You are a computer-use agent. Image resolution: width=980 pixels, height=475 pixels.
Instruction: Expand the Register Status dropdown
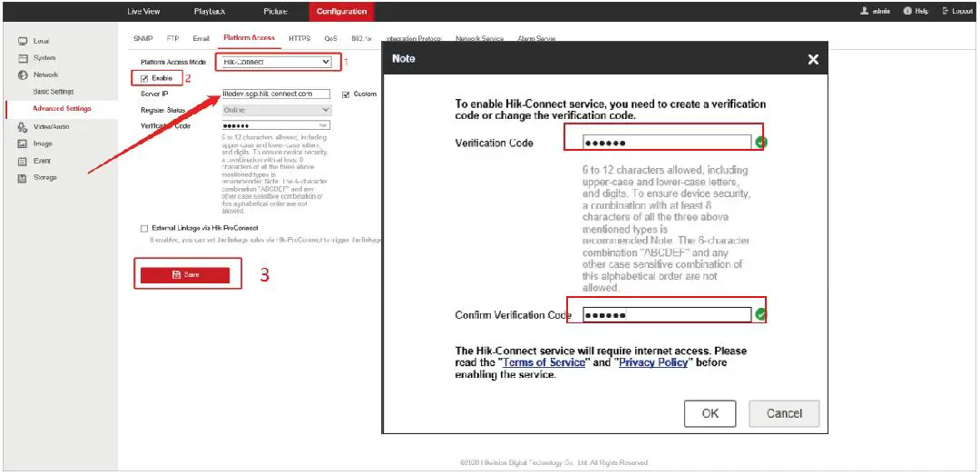click(x=277, y=110)
